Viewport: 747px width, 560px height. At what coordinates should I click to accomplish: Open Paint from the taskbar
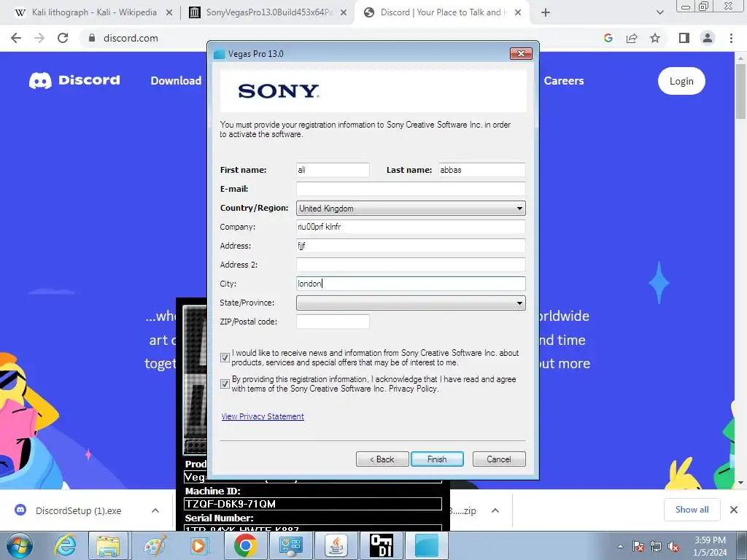point(155,545)
